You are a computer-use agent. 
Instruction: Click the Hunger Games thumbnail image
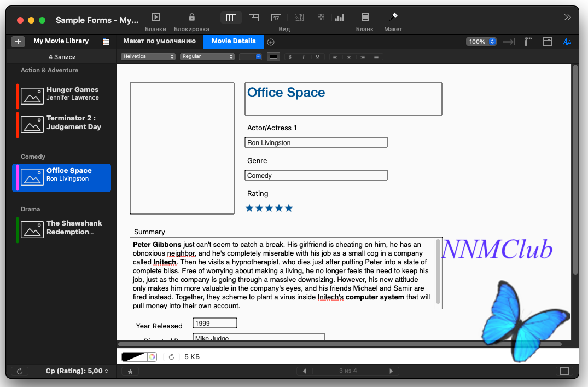32,95
